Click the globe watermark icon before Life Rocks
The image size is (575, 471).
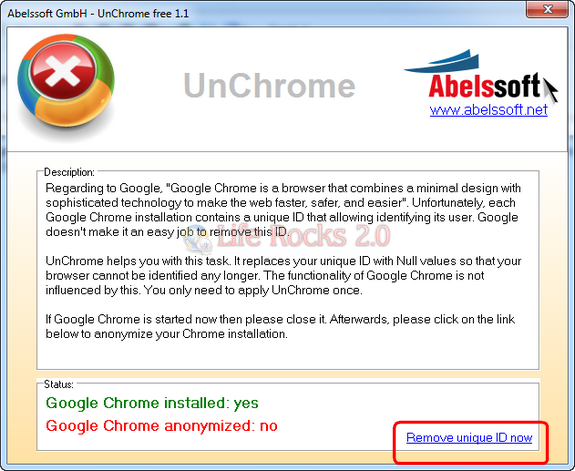[x=198, y=240]
